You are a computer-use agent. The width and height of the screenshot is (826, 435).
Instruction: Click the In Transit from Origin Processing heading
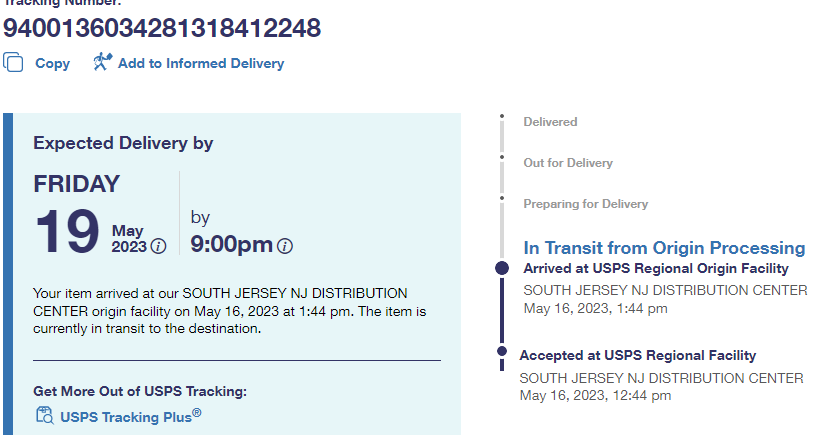pyautogui.click(x=664, y=248)
